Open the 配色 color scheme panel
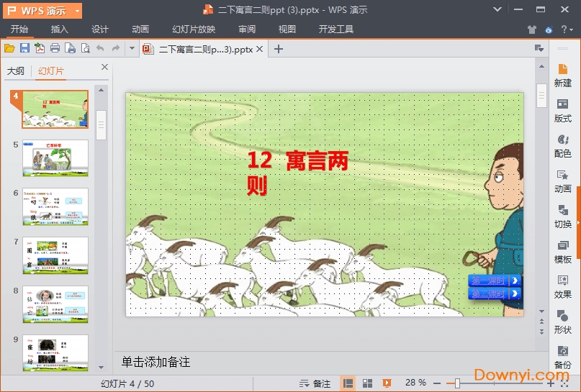581x392 pixels. click(x=562, y=145)
